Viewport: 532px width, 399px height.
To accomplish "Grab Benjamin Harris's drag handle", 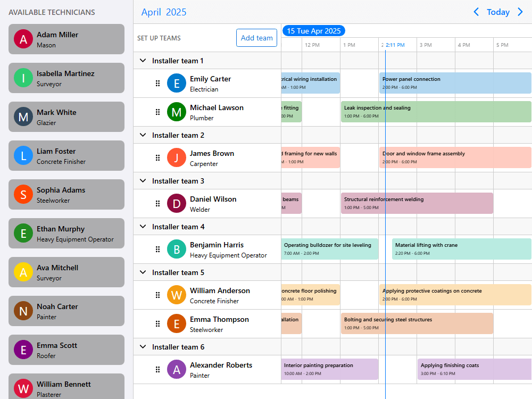I will point(158,250).
